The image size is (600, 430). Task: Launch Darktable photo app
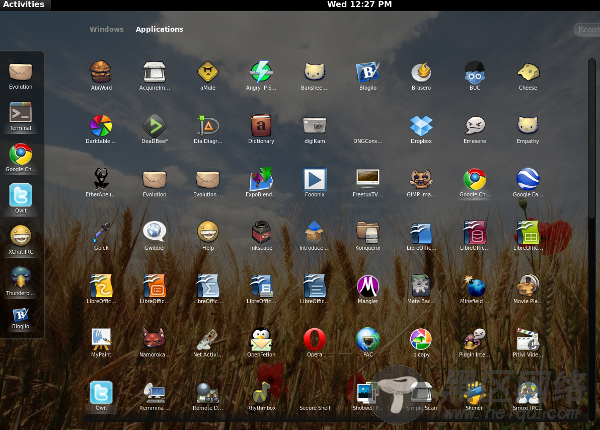click(x=101, y=129)
